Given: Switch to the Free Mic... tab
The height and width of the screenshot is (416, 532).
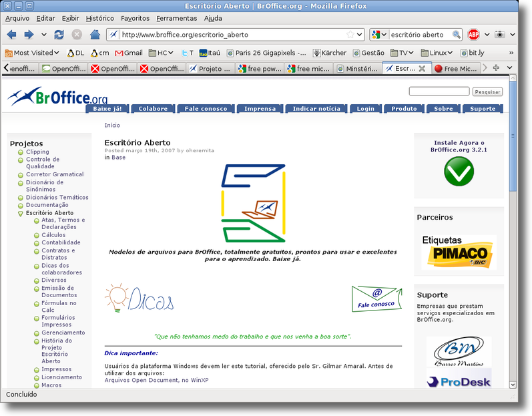Looking at the screenshot, I should click(457, 69).
